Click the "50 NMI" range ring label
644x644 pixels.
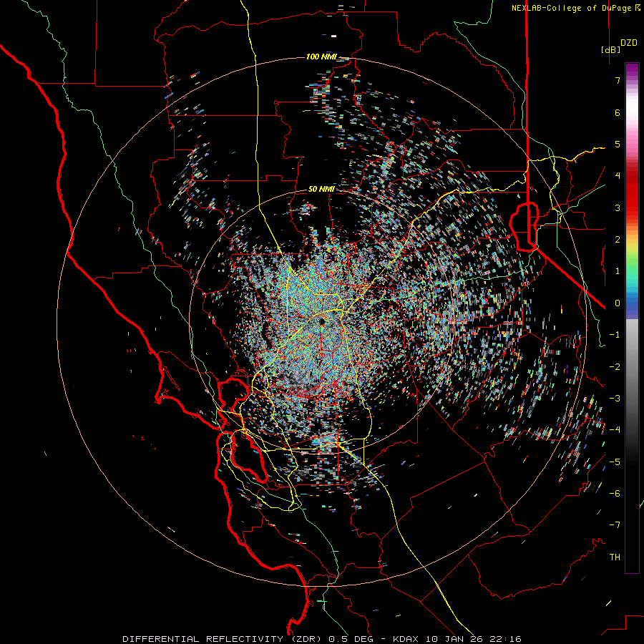(x=321, y=189)
